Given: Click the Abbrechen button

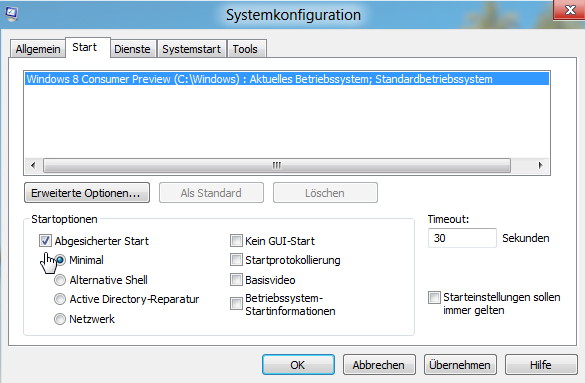Looking at the screenshot, I should [379, 365].
